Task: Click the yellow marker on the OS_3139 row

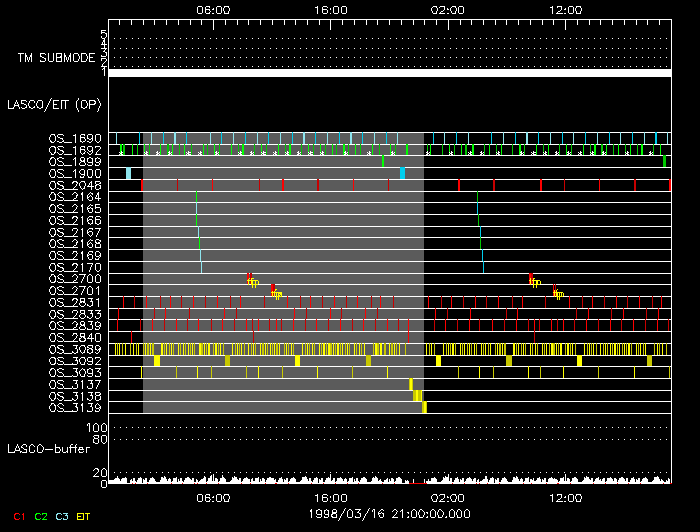Action: tap(425, 407)
